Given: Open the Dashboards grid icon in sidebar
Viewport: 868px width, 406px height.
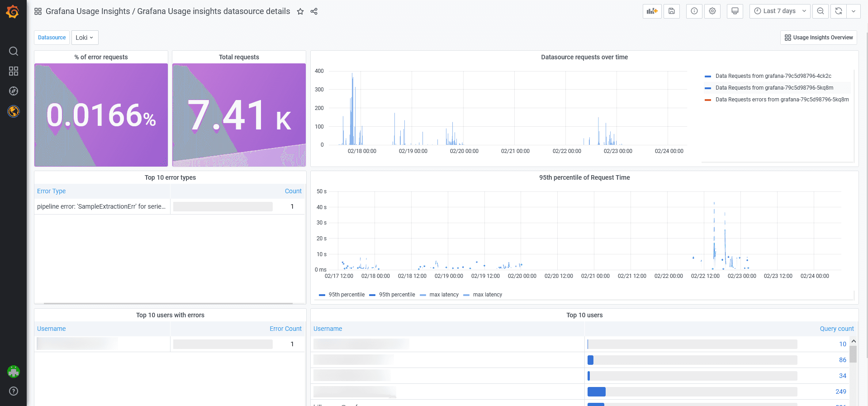Looking at the screenshot, I should [14, 71].
